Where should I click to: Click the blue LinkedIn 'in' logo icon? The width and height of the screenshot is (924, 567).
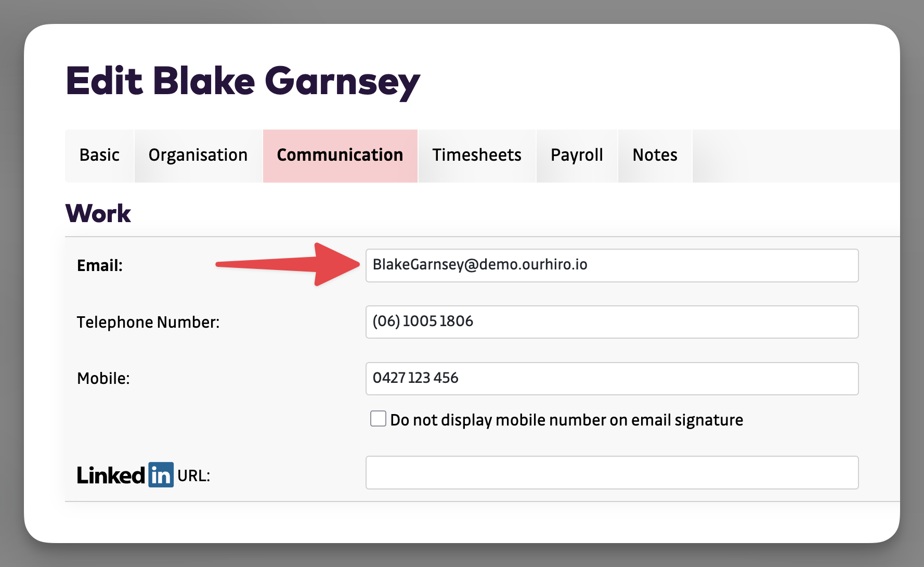point(161,475)
